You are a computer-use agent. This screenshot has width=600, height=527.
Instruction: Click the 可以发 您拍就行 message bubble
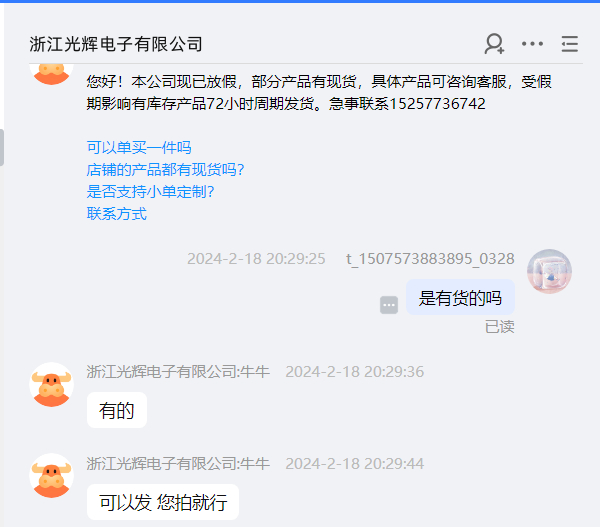pos(163,502)
